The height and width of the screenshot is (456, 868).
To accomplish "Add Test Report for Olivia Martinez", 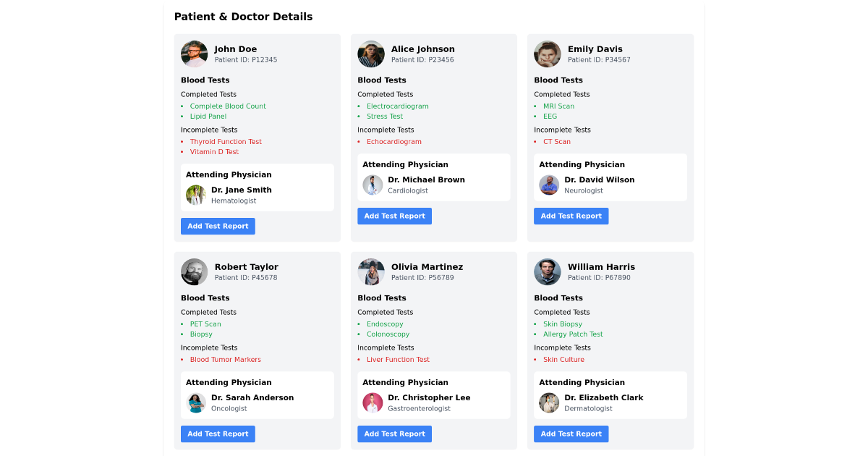I will 394,434.
